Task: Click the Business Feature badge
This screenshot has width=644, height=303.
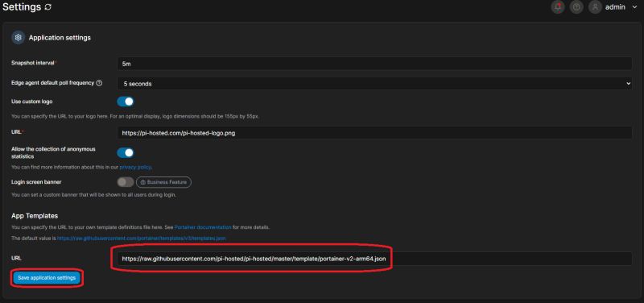Action: point(164,181)
